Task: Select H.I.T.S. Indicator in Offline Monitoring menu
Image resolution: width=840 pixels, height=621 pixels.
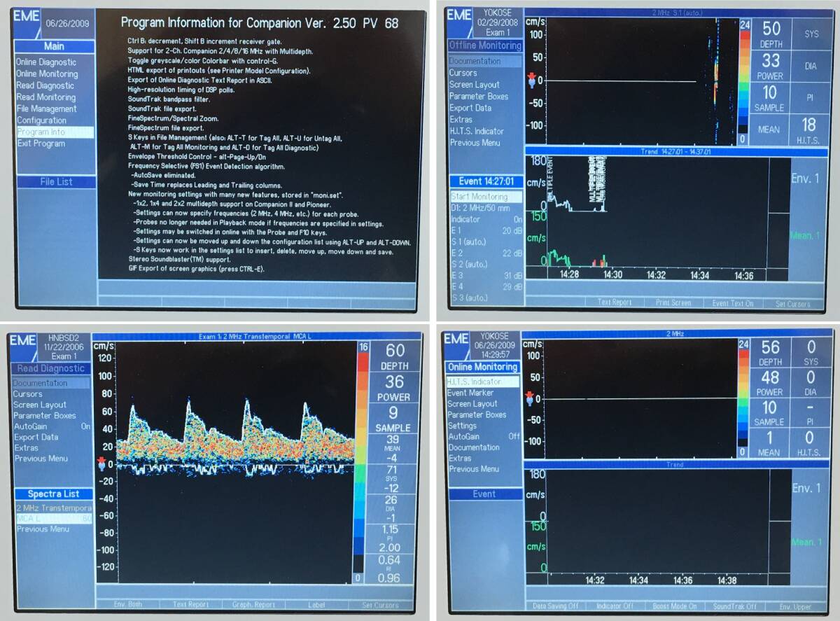Action: (x=476, y=131)
